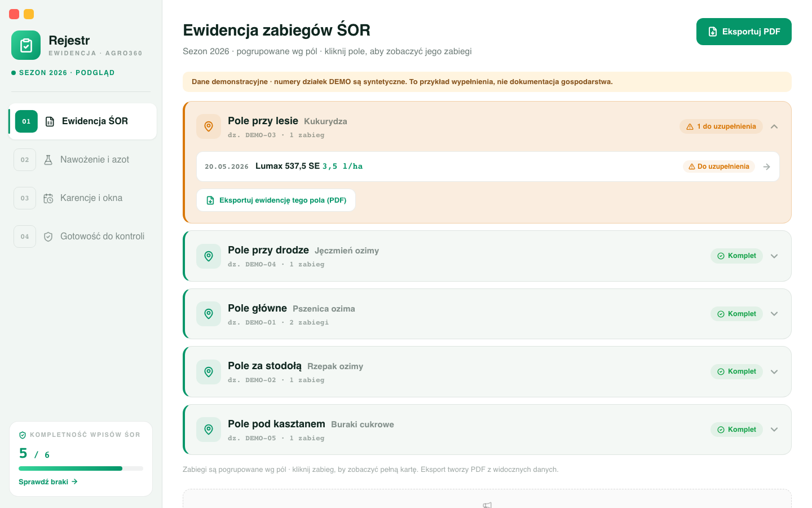Click the megaphone icon below the field list
This screenshot has height=508, width=812.
[x=487, y=504]
